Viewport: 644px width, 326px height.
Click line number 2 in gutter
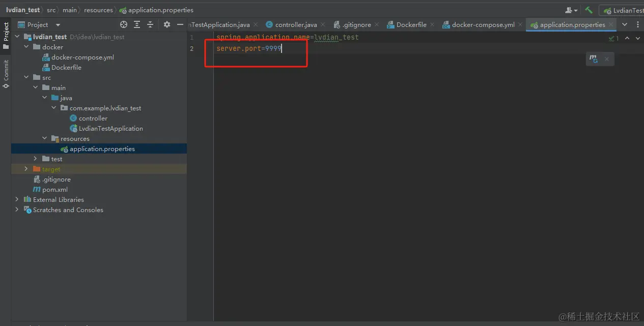[192, 48]
